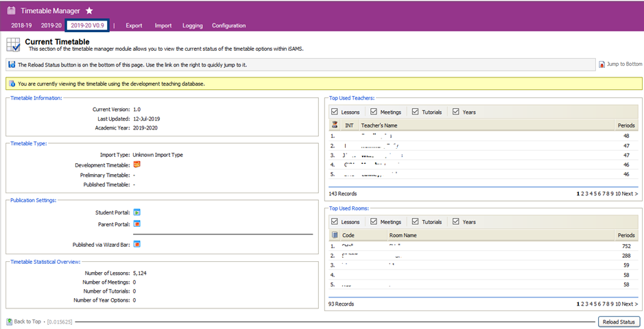Toggle Meetings checkbox in Top Used Rooms

point(374,221)
